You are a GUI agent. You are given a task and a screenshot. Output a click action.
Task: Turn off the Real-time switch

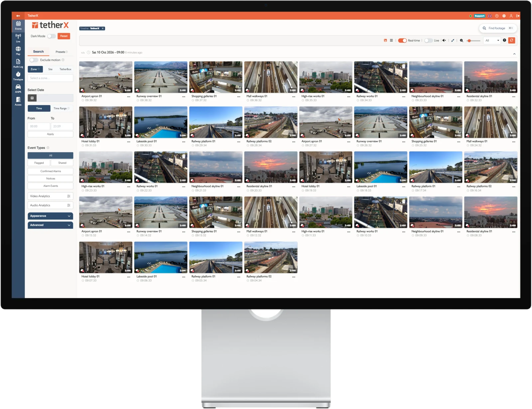pos(402,40)
